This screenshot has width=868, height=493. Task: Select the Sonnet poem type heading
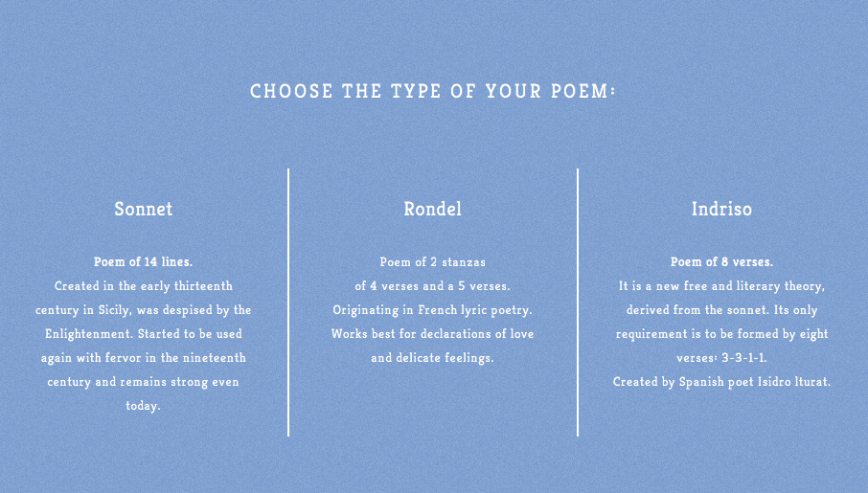144,209
